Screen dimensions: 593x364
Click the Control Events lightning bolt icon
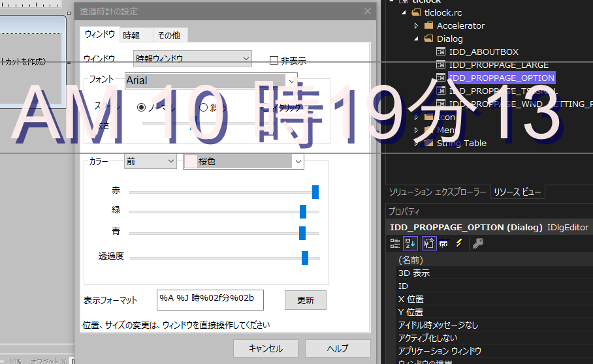[458, 243]
